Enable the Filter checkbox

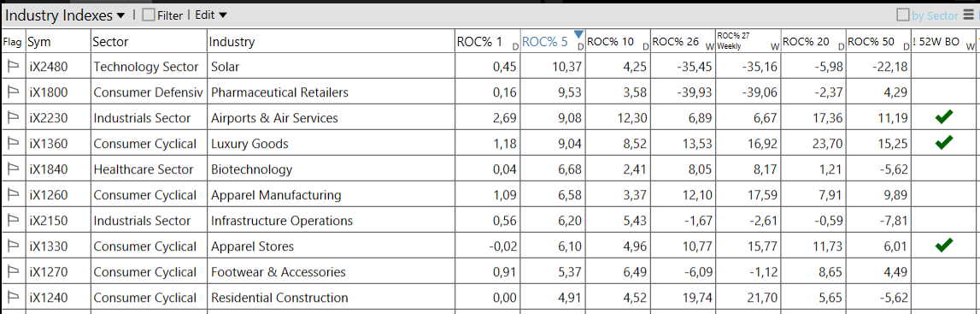pos(148,15)
